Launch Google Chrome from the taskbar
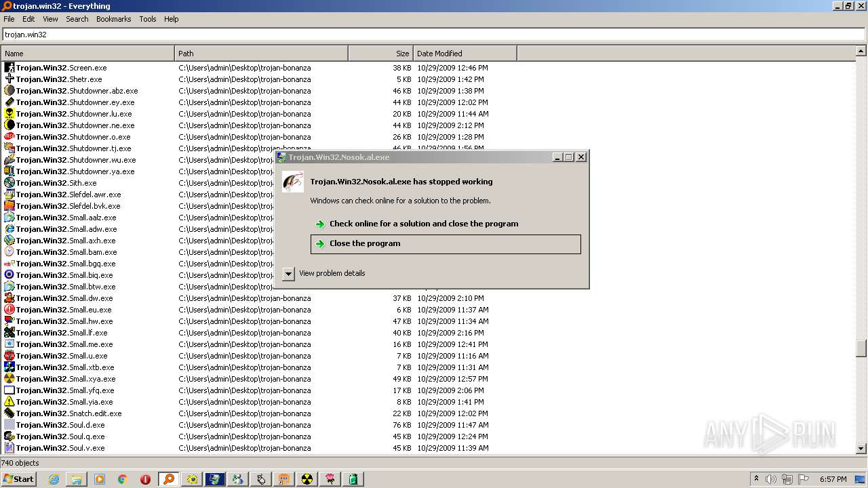 (x=123, y=479)
